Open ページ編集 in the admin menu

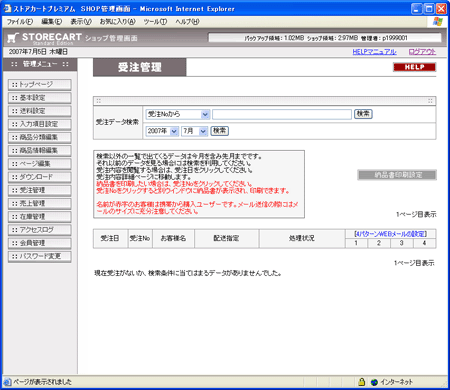[x=39, y=164]
